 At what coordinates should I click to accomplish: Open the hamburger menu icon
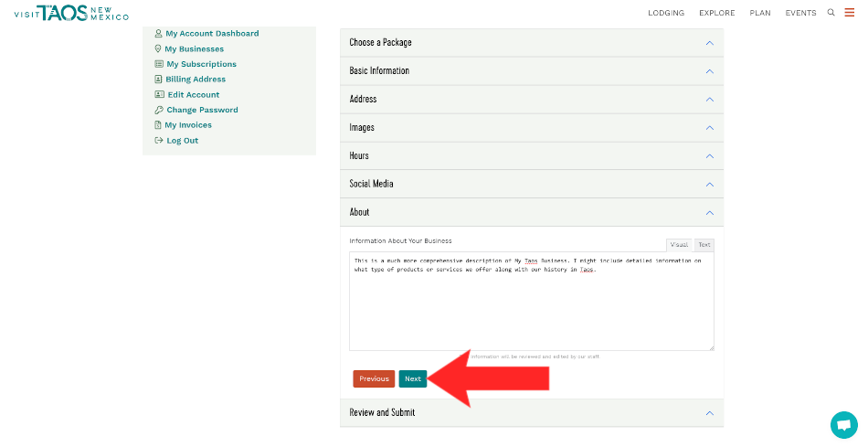click(x=850, y=13)
